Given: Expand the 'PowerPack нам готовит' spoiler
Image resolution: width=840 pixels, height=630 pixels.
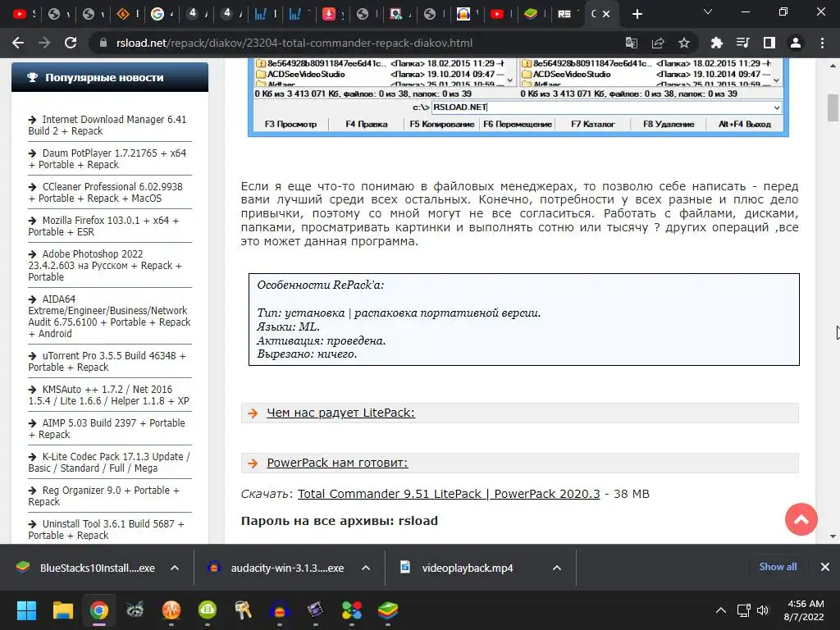Looking at the screenshot, I should point(337,463).
